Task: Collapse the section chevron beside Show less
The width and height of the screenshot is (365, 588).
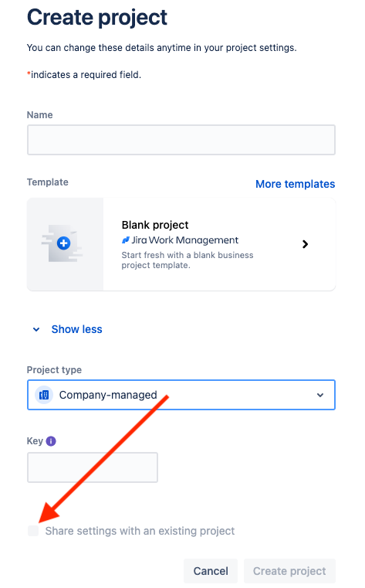Action: point(36,330)
